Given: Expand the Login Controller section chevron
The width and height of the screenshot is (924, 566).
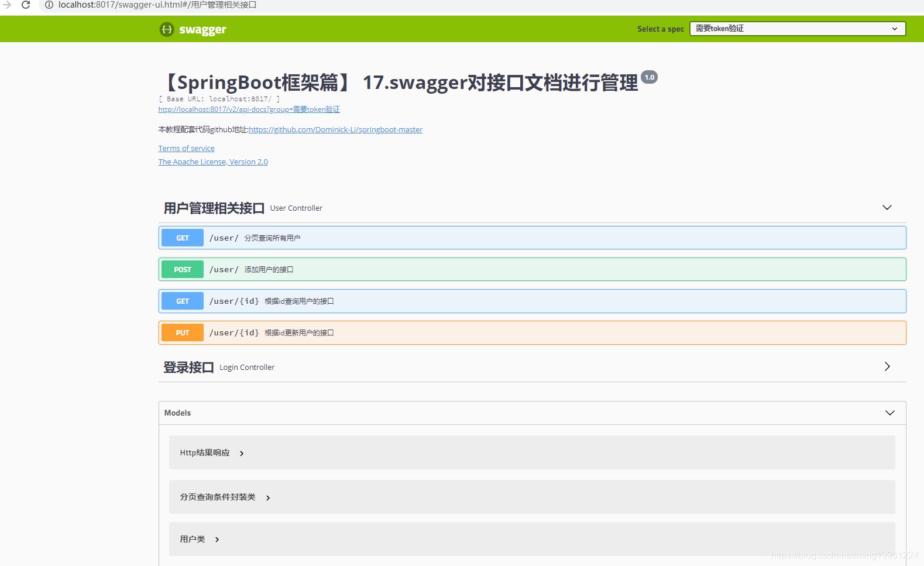Looking at the screenshot, I should (x=887, y=367).
